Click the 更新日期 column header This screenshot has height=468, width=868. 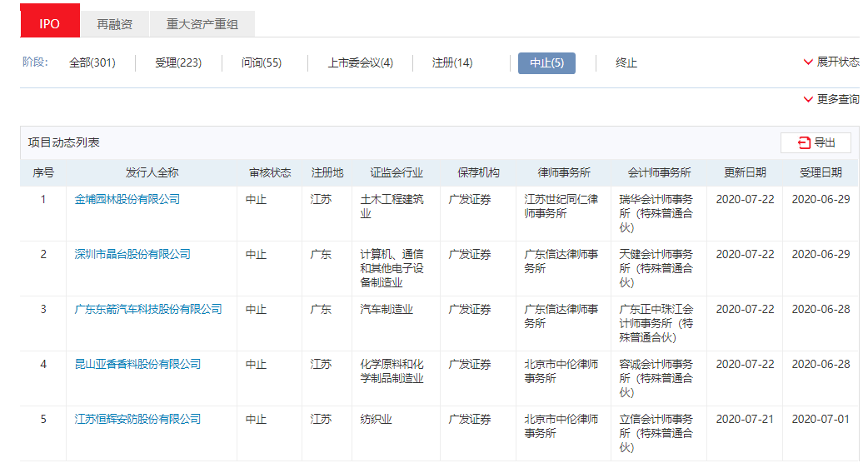pyautogui.click(x=745, y=173)
